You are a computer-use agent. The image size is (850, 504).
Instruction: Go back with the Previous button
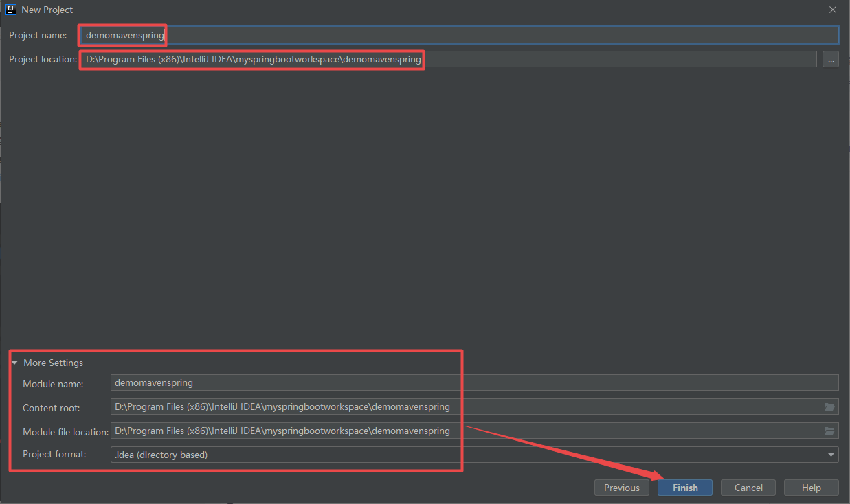622,488
